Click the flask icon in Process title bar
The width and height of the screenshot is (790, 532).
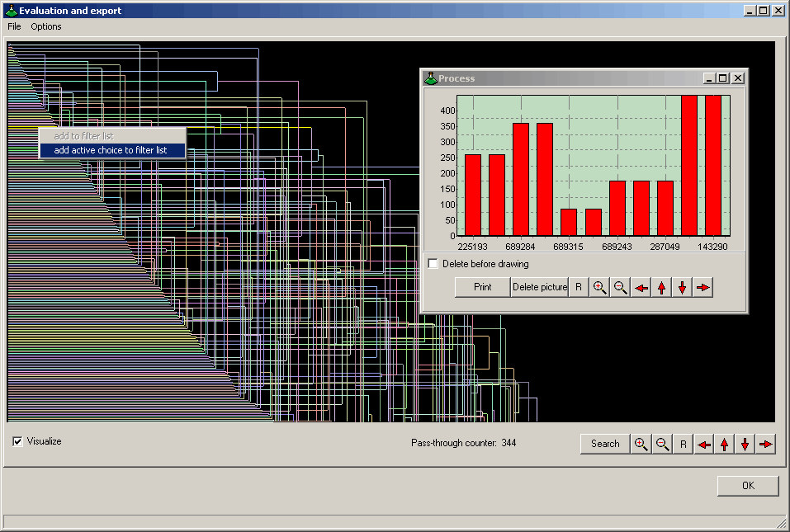coord(431,78)
